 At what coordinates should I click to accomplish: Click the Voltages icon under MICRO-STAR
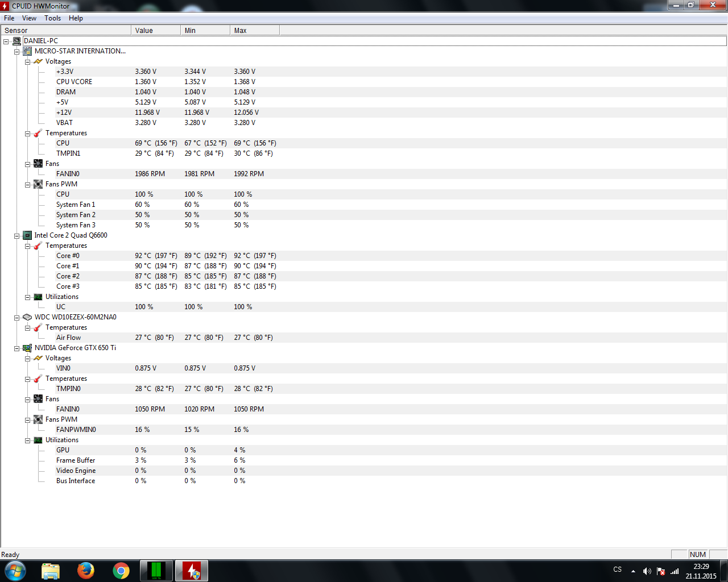click(38, 61)
